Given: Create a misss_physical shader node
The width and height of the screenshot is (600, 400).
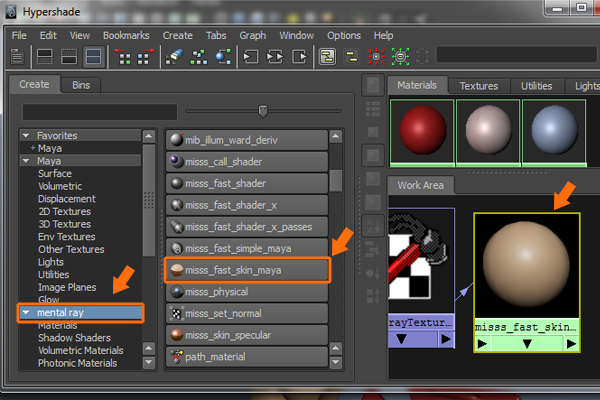Looking at the screenshot, I should pyautogui.click(x=246, y=292).
